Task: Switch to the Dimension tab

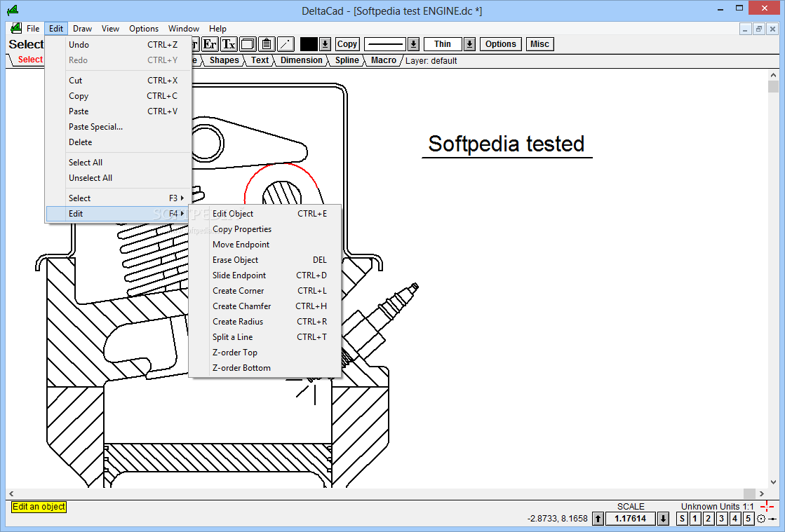Action: (302, 60)
